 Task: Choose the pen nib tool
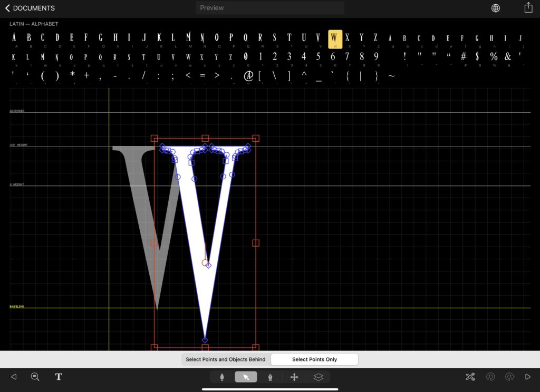click(x=270, y=377)
